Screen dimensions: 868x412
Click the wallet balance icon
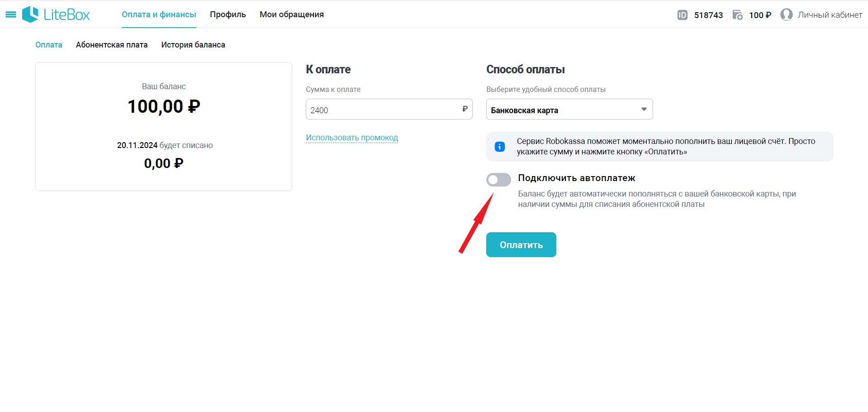click(737, 15)
